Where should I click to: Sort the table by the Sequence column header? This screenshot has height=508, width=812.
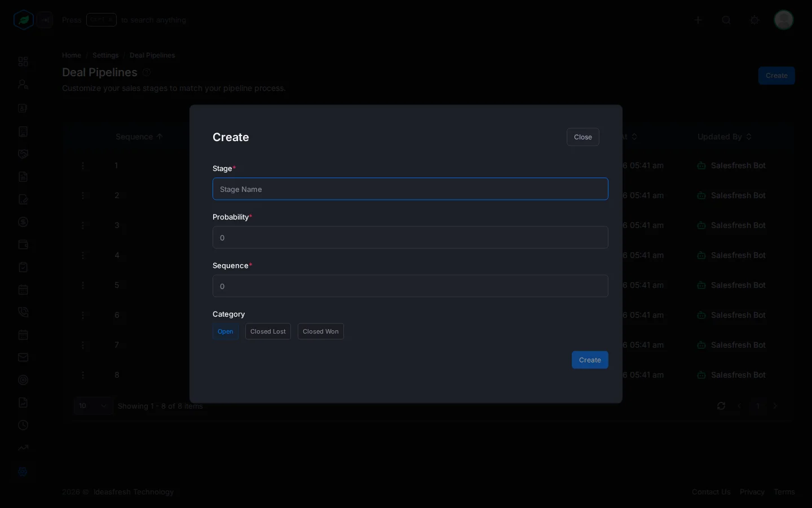[x=139, y=137]
